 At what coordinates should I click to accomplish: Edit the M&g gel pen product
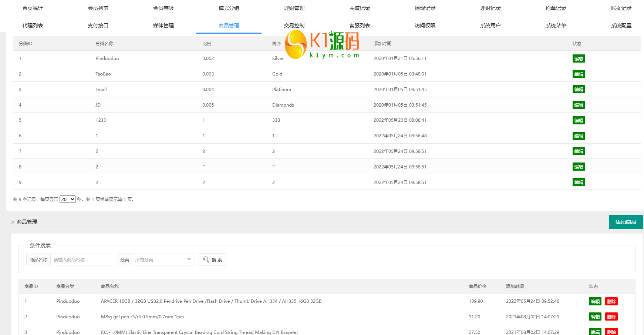[595, 317]
